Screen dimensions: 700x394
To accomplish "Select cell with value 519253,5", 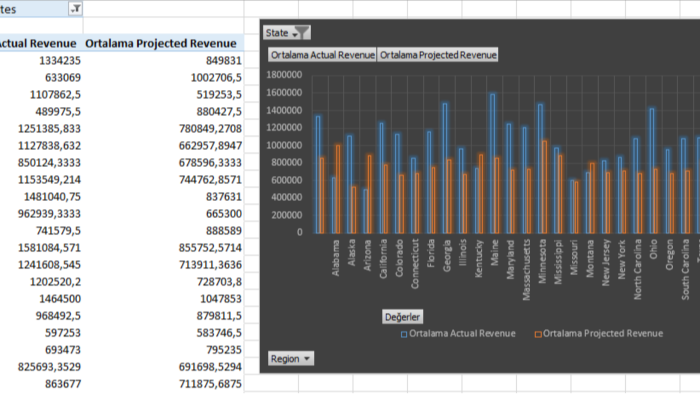I will (163, 94).
